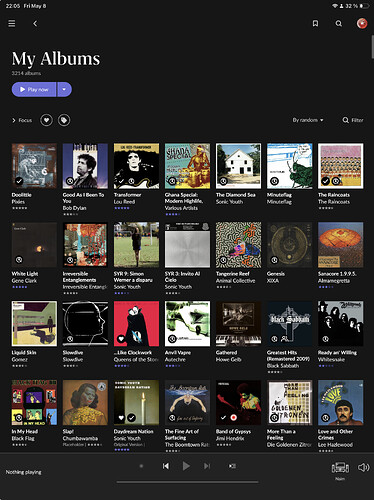Open the ...Like Clockwork album cover
374x500 pixels.
point(136,324)
